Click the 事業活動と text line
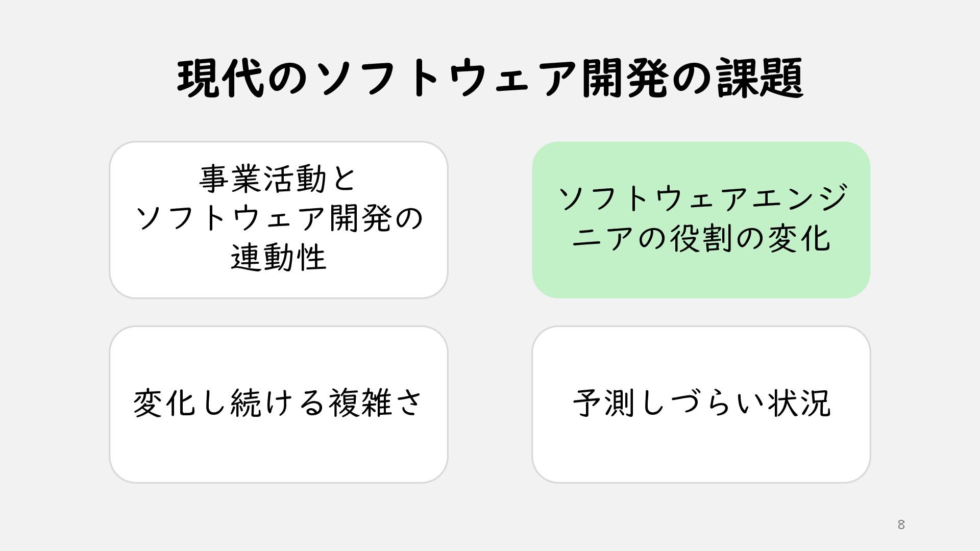 (278, 179)
